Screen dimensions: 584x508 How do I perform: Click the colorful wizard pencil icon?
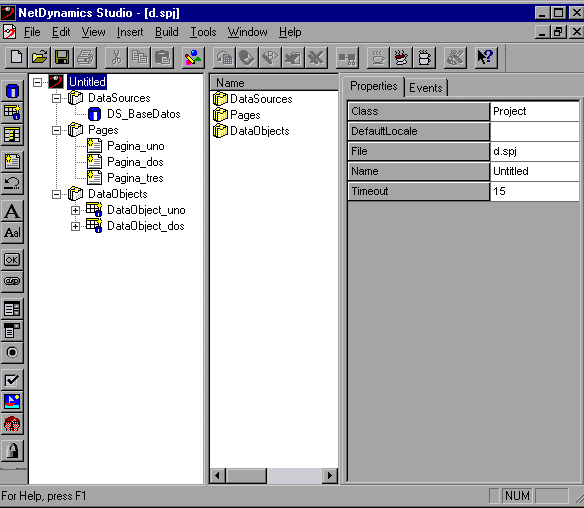pyautogui.click(x=193, y=58)
